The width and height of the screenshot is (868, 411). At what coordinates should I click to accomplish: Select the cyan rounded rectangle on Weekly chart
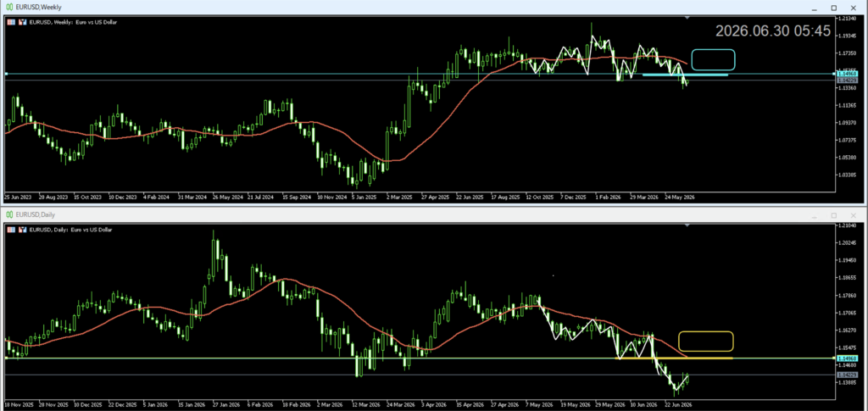click(x=713, y=59)
